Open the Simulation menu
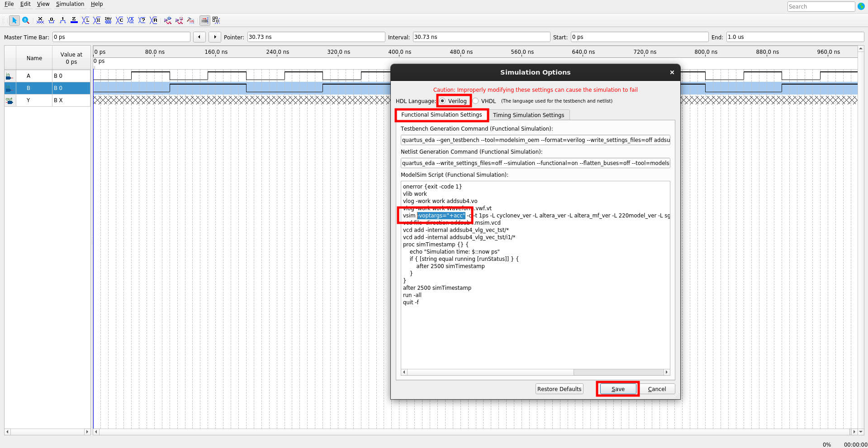This screenshot has height=448, width=868. [x=70, y=4]
